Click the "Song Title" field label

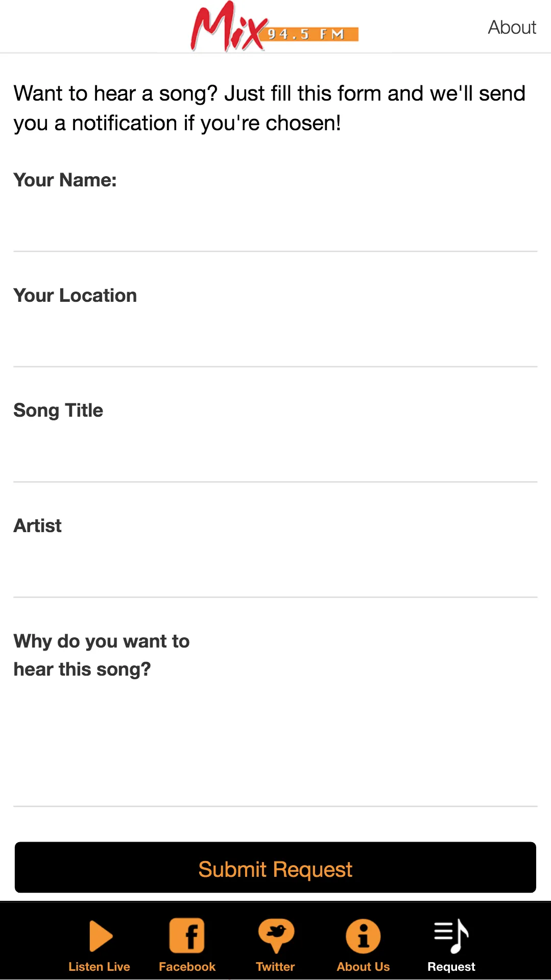58,410
